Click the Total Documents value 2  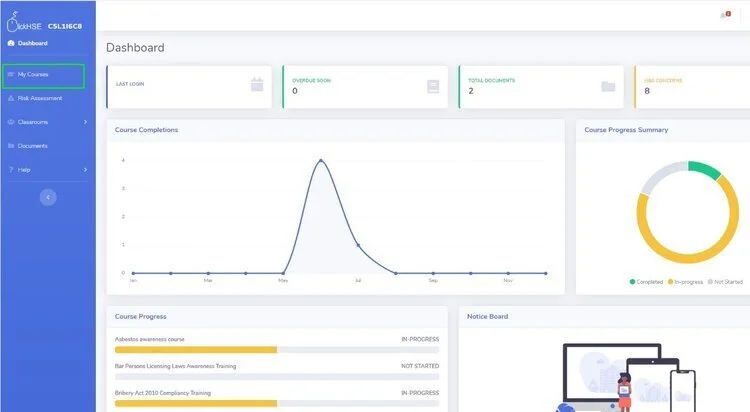tap(471, 91)
